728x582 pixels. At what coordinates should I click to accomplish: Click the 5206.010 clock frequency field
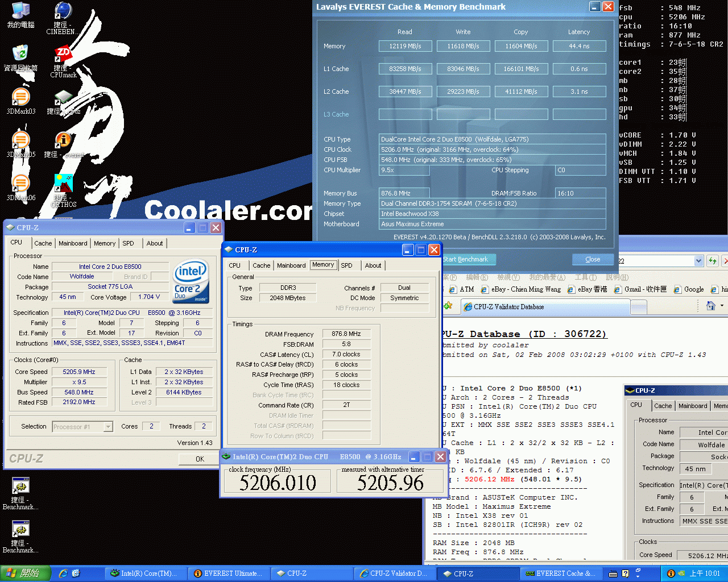pyautogui.click(x=278, y=483)
